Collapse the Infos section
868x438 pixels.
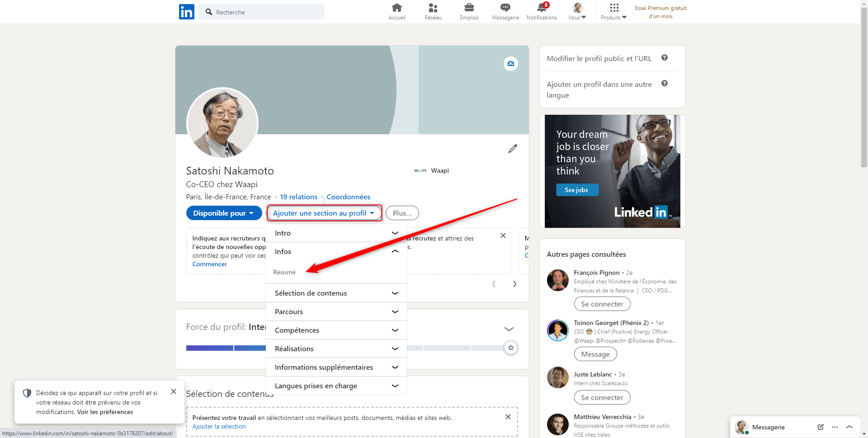coord(394,251)
